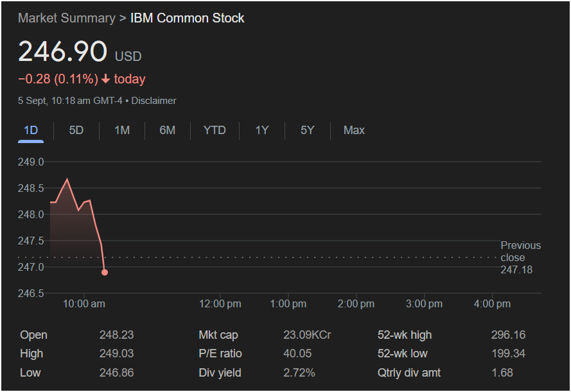
Task: Switch to the 1M chart tab
Action: coord(122,130)
